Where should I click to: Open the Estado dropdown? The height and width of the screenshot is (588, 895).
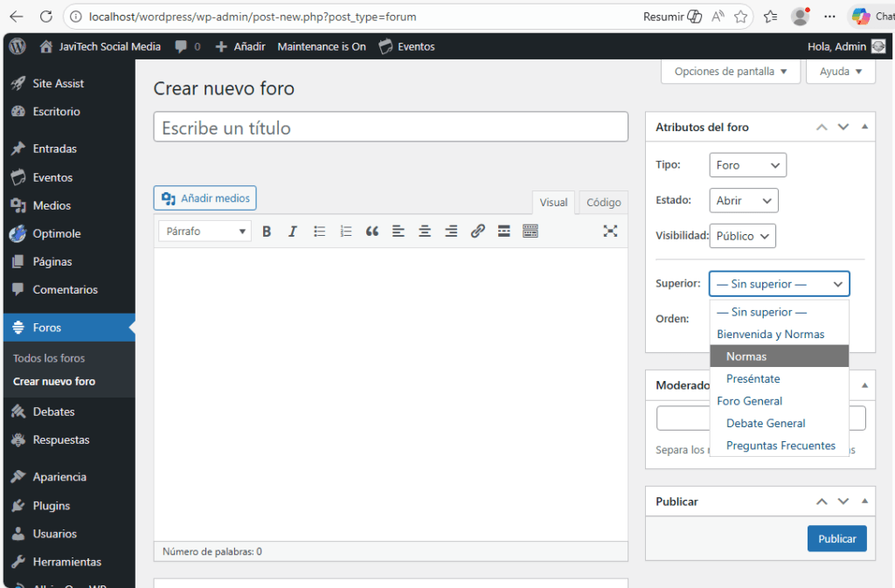[x=743, y=201]
